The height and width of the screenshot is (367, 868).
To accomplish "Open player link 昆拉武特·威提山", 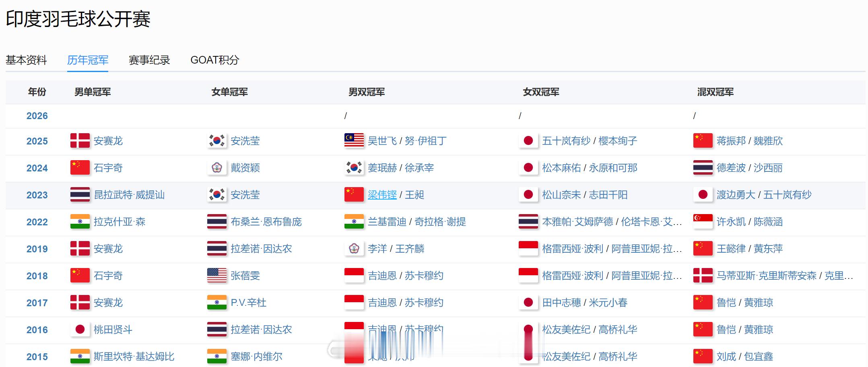I will coord(129,195).
